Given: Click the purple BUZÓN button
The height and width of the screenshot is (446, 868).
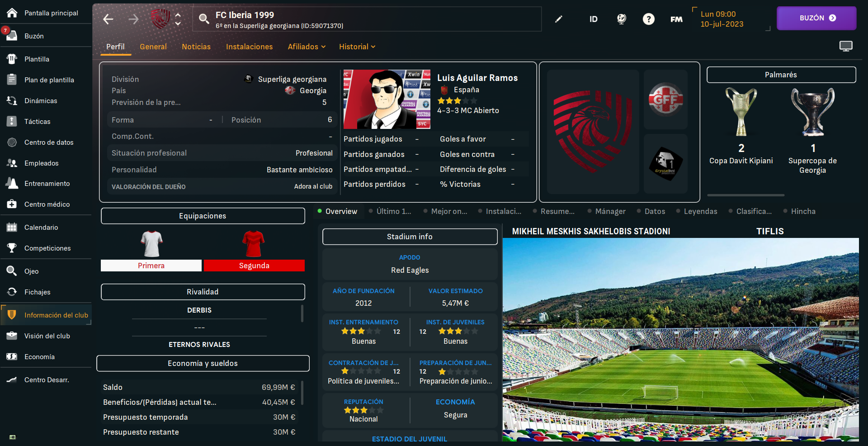Looking at the screenshot, I should point(816,18).
